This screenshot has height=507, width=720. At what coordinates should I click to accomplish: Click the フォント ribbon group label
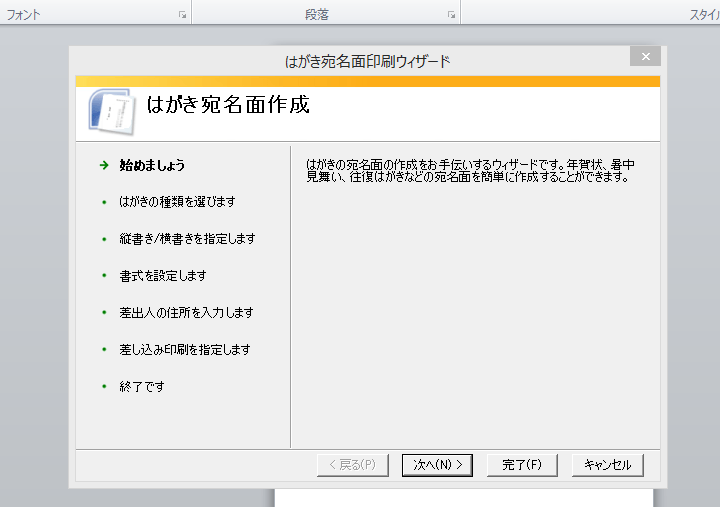click(23, 15)
